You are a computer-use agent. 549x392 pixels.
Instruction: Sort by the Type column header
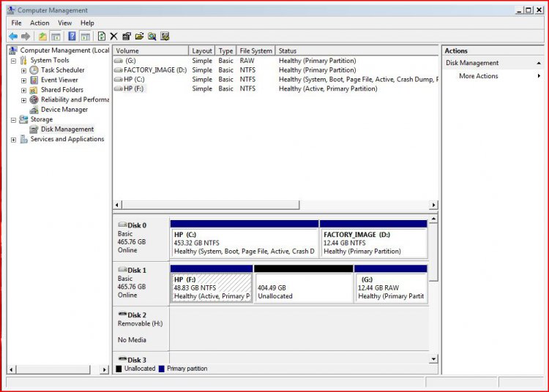(226, 50)
